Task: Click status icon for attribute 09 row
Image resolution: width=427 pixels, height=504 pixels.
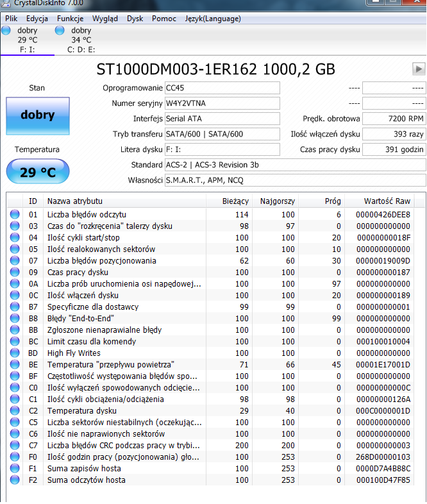Action: [x=15, y=273]
